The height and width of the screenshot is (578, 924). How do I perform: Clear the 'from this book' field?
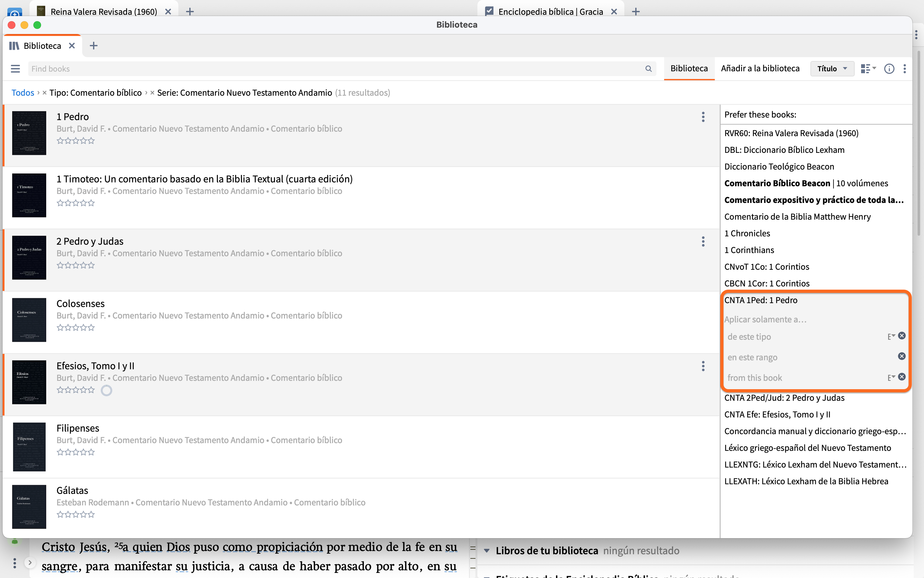[902, 377]
